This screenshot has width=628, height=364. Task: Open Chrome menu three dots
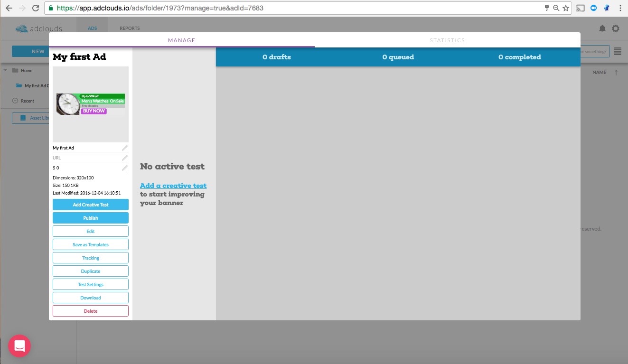pyautogui.click(x=620, y=8)
